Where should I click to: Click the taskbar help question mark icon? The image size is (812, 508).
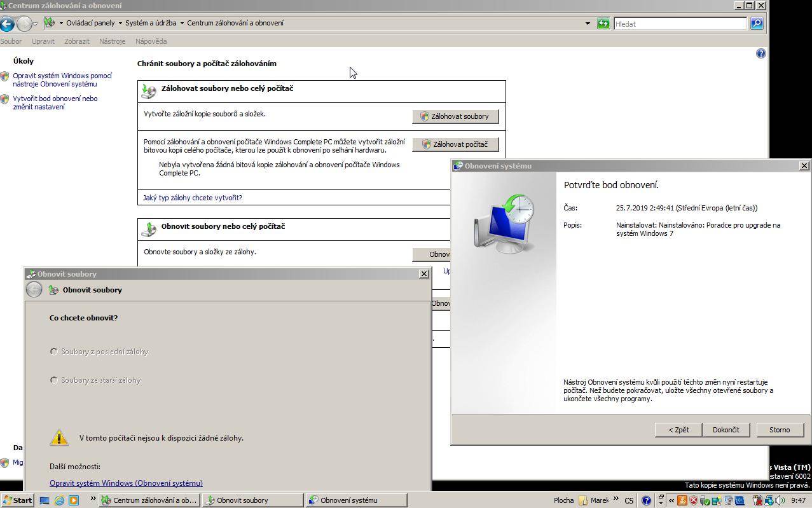(646, 500)
